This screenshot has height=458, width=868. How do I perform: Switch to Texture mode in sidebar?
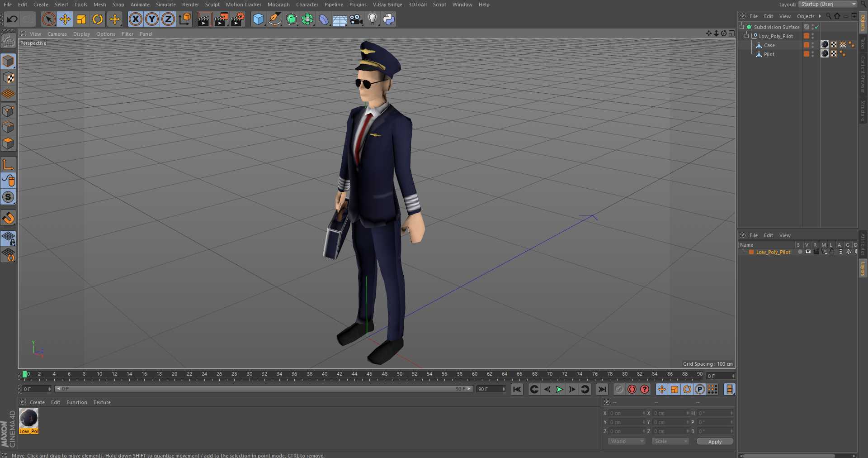click(x=8, y=77)
